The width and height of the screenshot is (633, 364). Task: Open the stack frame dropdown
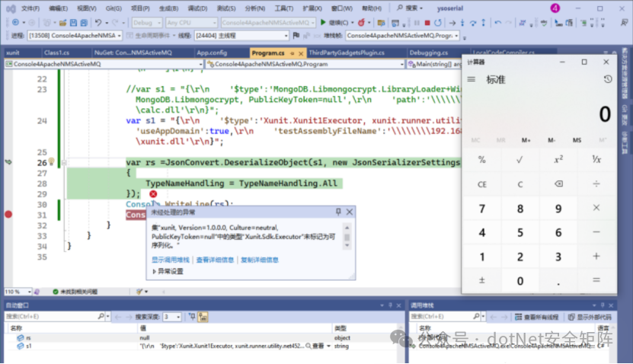(x=402, y=36)
